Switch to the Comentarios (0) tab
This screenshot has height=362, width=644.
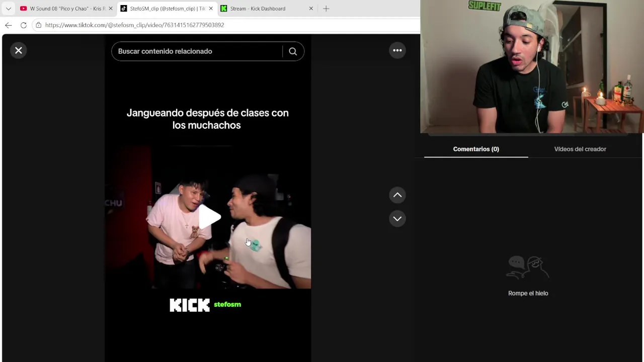tap(476, 149)
